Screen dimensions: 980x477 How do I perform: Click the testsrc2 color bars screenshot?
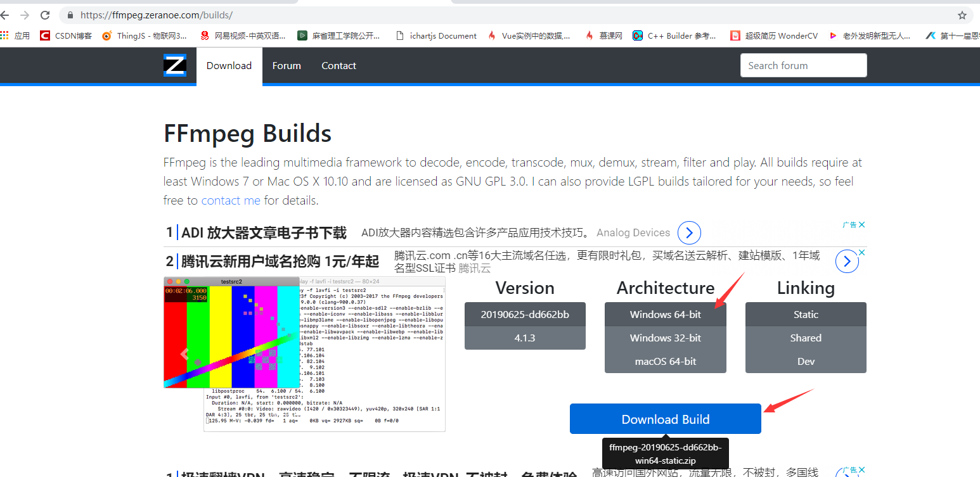(231, 332)
